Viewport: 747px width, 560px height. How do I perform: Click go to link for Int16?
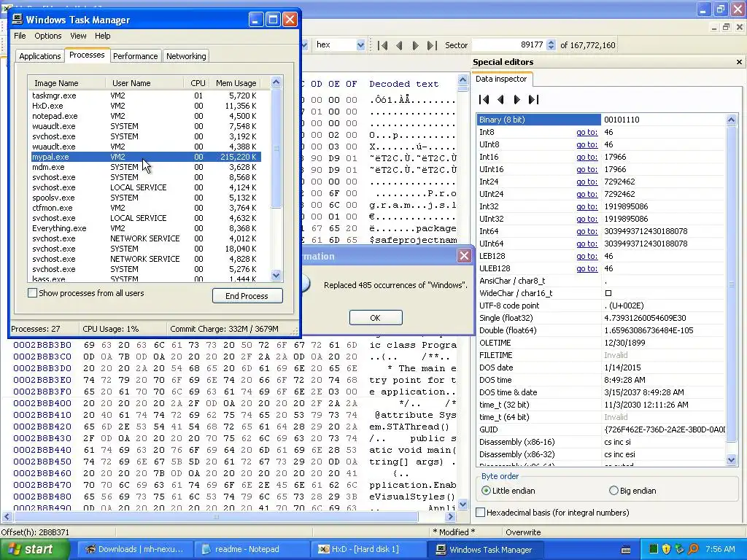(x=587, y=157)
